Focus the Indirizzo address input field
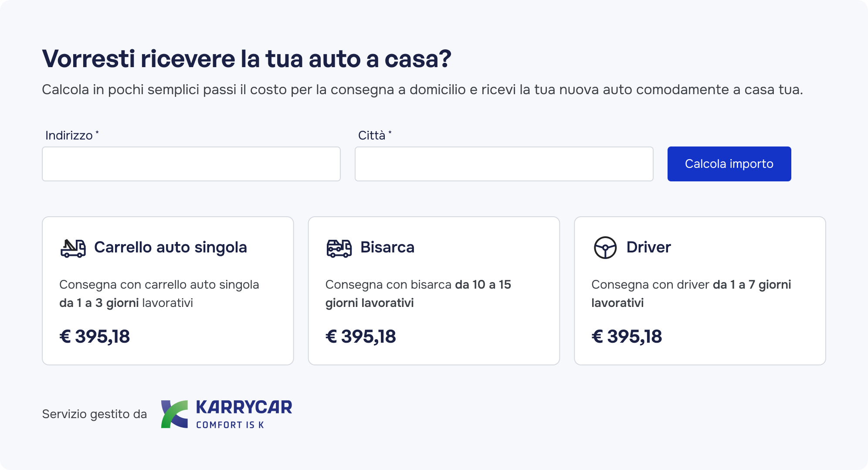Viewport: 868px width, 470px height. (x=191, y=164)
